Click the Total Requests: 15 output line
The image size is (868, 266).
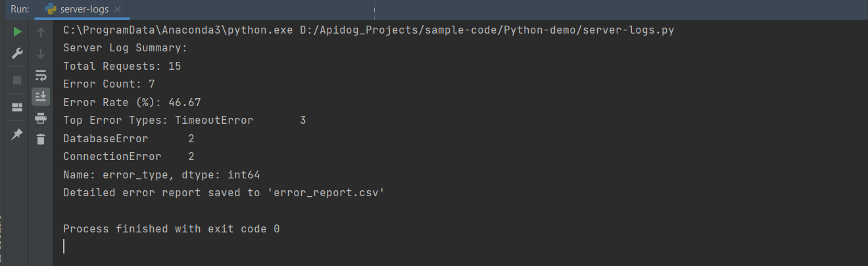pos(122,66)
